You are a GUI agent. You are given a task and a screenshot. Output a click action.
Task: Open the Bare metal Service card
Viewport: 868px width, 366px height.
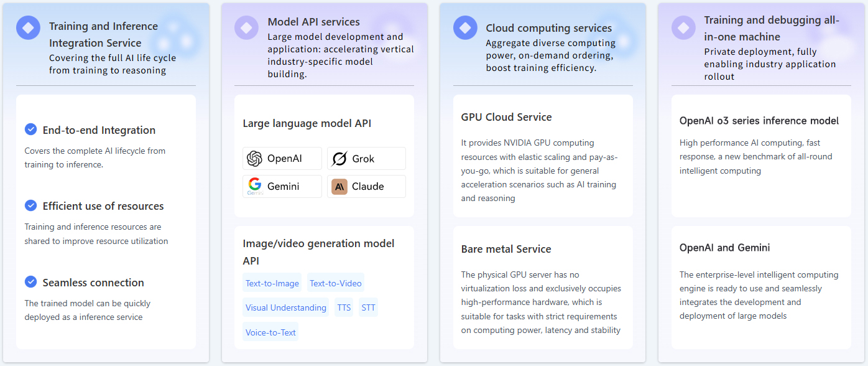tap(542, 288)
